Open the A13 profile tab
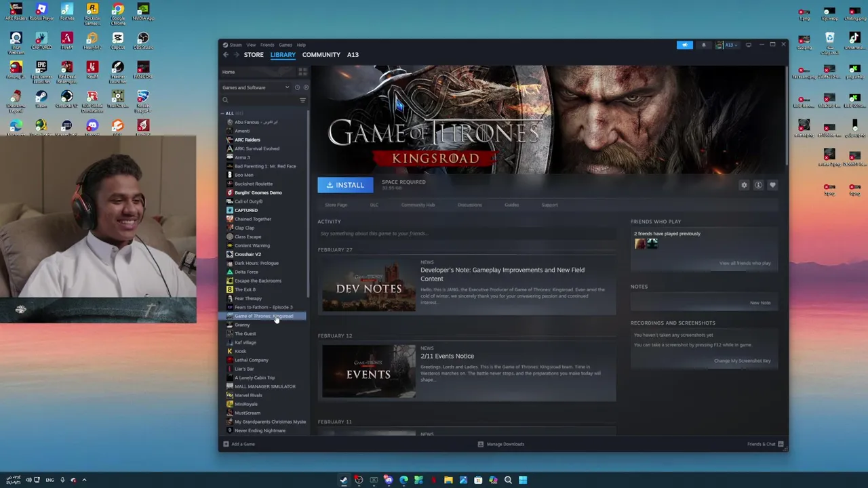This screenshot has width=868, height=488. (x=353, y=55)
